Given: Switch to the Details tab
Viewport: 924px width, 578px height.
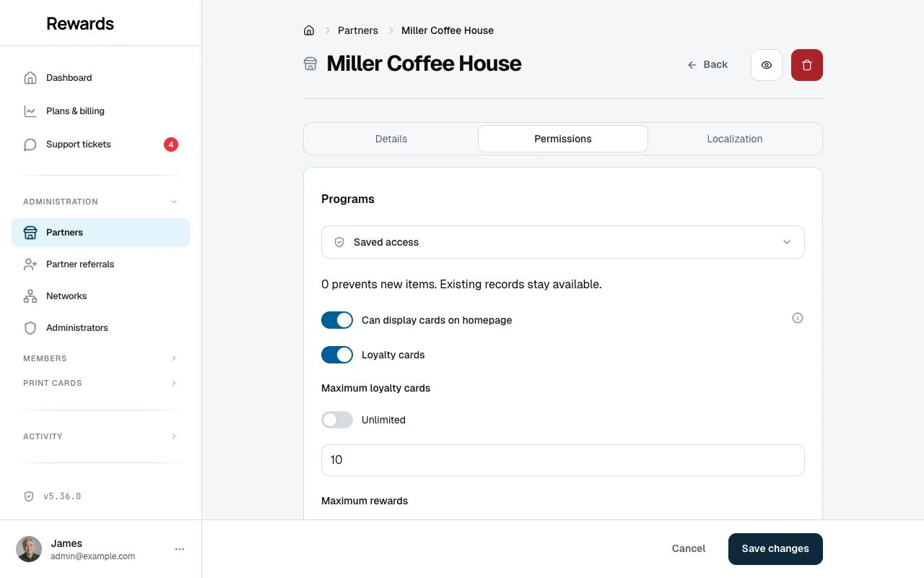Looking at the screenshot, I should point(391,139).
